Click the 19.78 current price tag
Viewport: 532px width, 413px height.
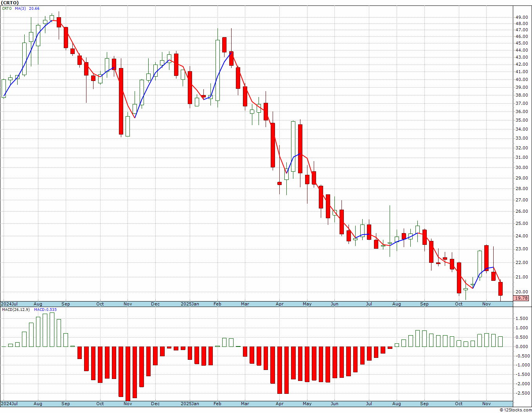point(521,298)
